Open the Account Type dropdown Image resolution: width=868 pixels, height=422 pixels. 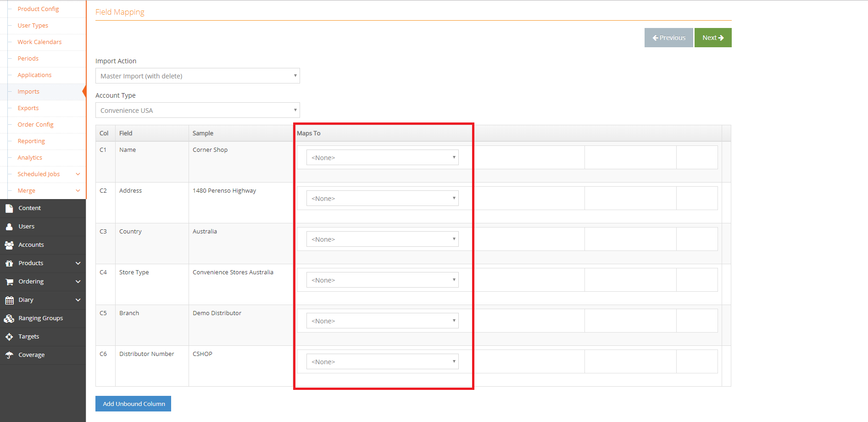(x=198, y=110)
